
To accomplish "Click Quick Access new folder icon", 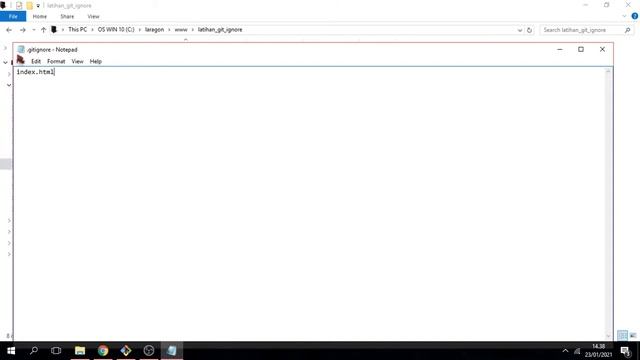I will click(x=29, y=5).
